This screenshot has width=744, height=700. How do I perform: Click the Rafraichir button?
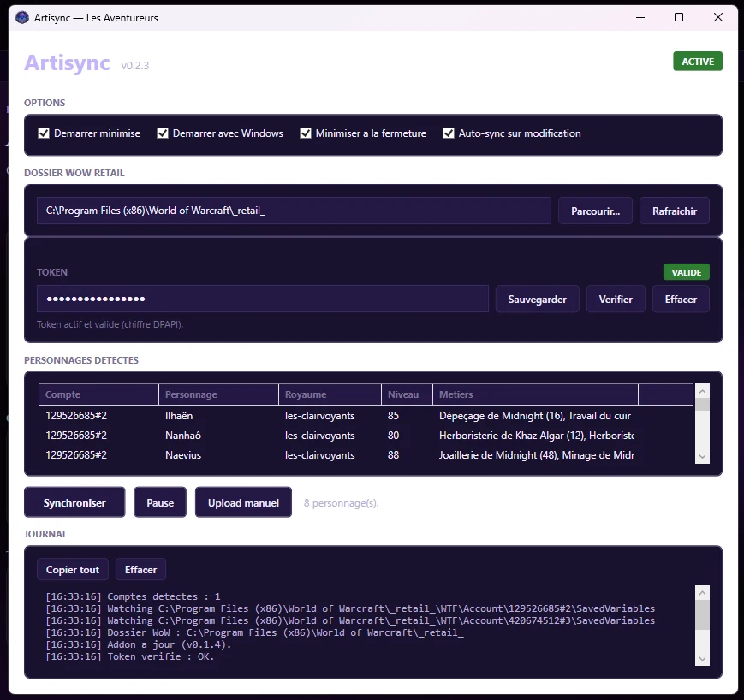[675, 211]
